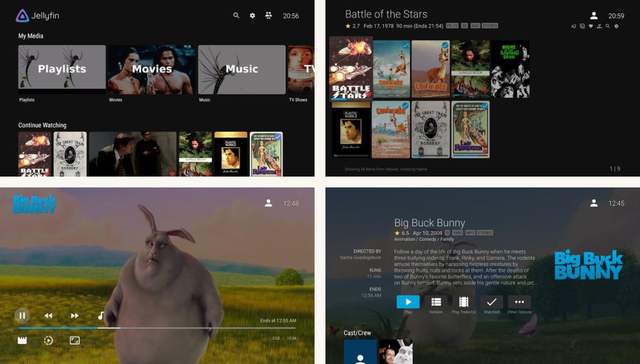
Task: Select the Lady Frankenstein poster in Movies grid
Action: 470,130
